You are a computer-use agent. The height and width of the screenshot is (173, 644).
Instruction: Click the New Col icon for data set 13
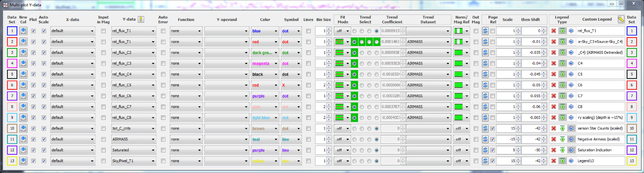click(x=23, y=161)
